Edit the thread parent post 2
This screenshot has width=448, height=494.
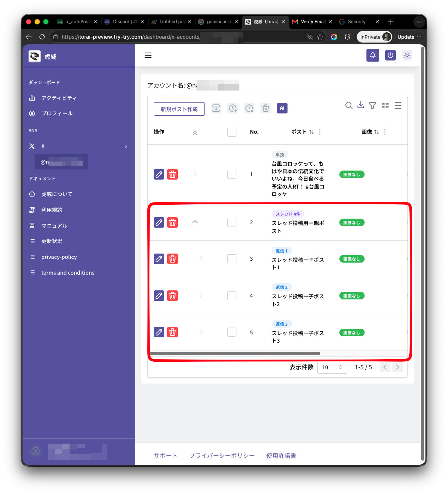click(159, 222)
